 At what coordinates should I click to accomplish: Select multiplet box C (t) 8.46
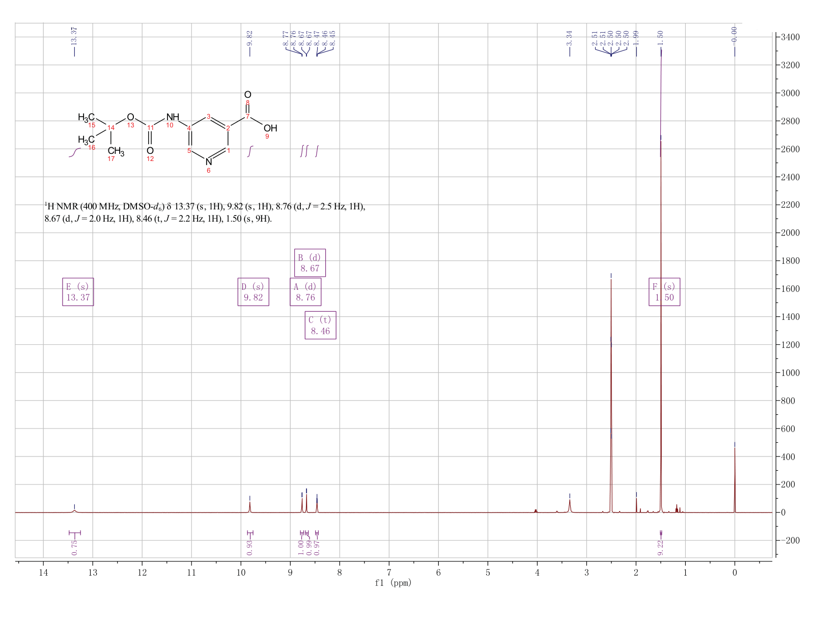[321, 325]
